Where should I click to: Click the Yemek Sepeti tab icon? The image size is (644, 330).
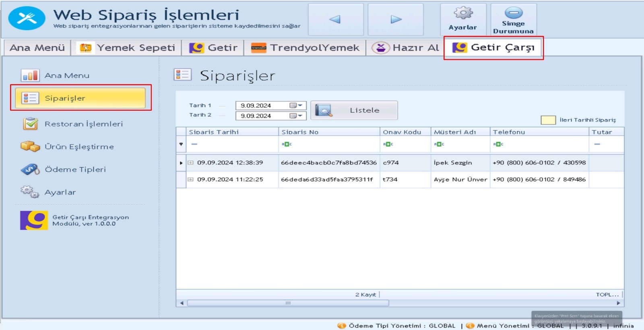pyautogui.click(x=86, y=48)
